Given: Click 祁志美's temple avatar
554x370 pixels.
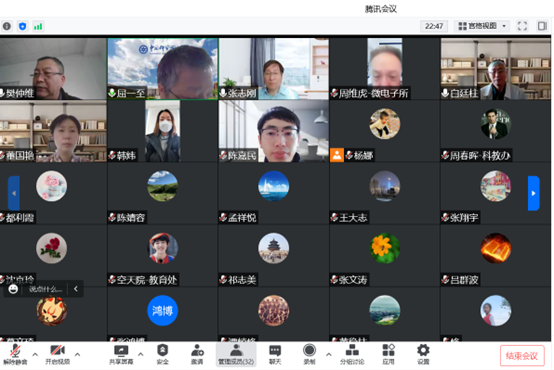Looking at the screenshot, I should 273,248.
